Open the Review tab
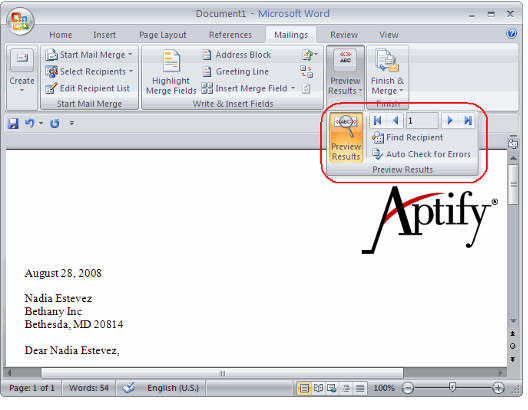 [344, 35]
